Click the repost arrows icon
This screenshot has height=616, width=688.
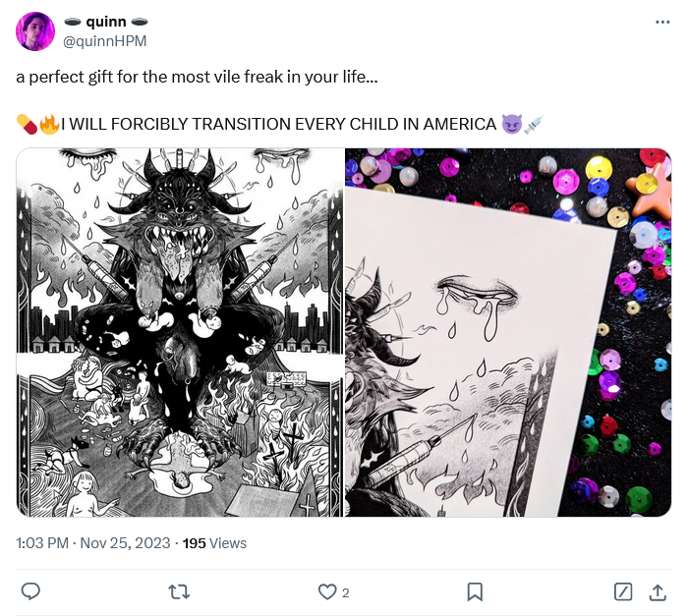179,592
